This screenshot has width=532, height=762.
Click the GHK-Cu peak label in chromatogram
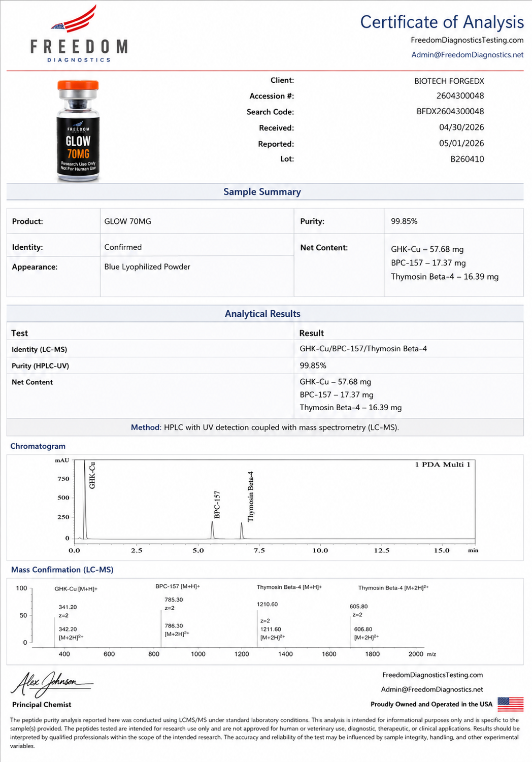click(x=92, y=475)
